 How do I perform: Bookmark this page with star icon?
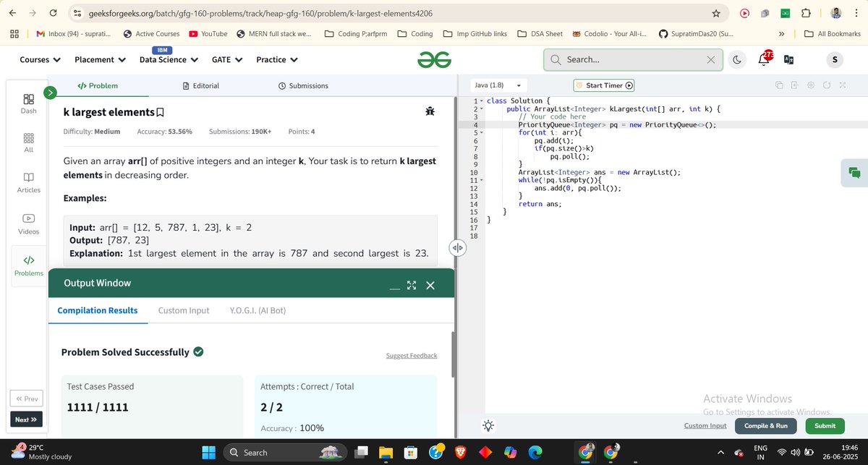(716, 13)
